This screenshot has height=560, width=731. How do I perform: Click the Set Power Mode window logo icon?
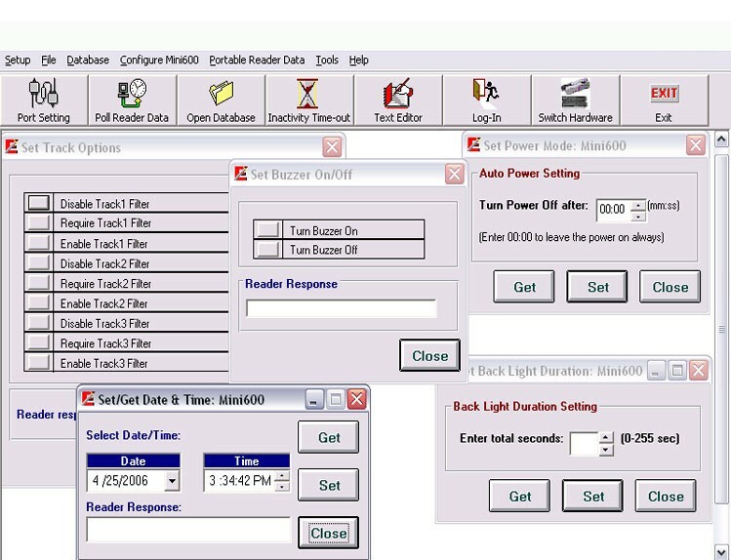coord(473,145)
